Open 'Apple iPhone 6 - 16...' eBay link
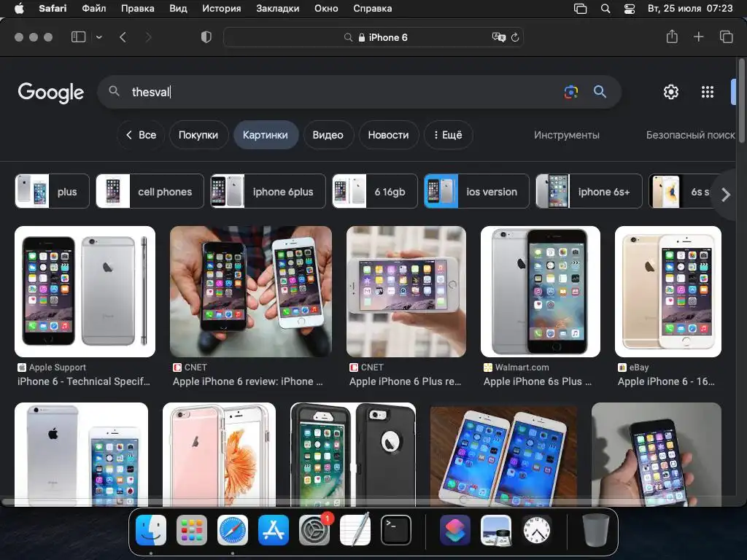747x560 pixels. click(666, 381)
